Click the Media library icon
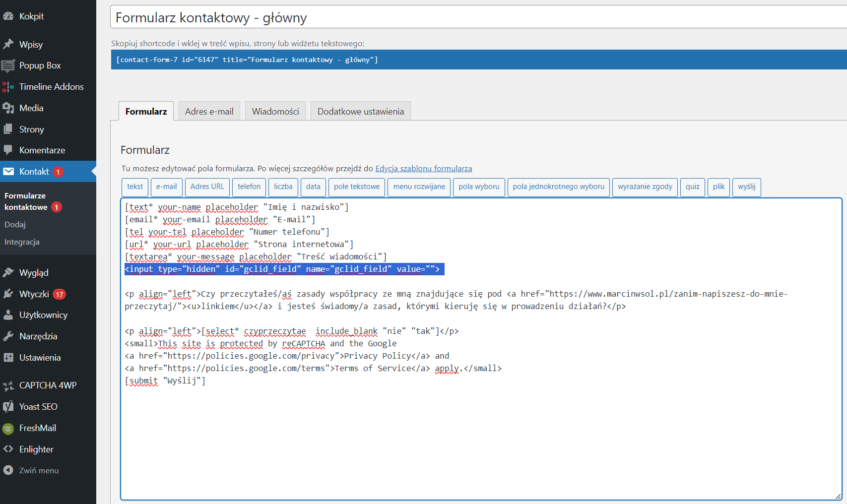This screenshot has height=504, width=847. (8, 108)
